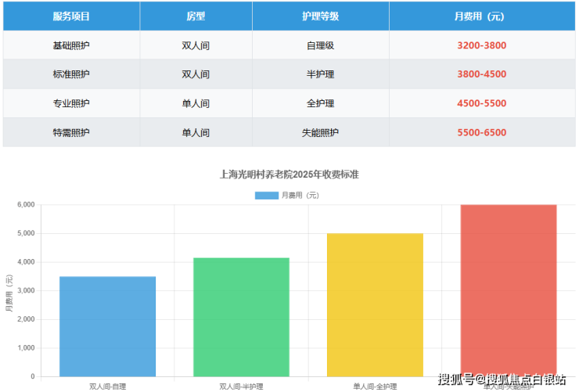Click the 3200-3800 price text
Image resolution: width=579 pixels, height=392 pixels.
pos(481,45)
